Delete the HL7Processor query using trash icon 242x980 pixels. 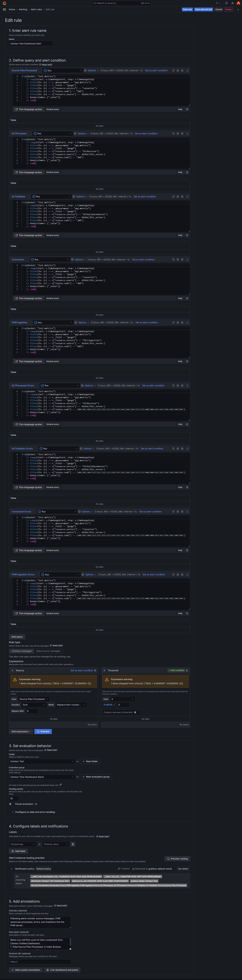(182, 134)
